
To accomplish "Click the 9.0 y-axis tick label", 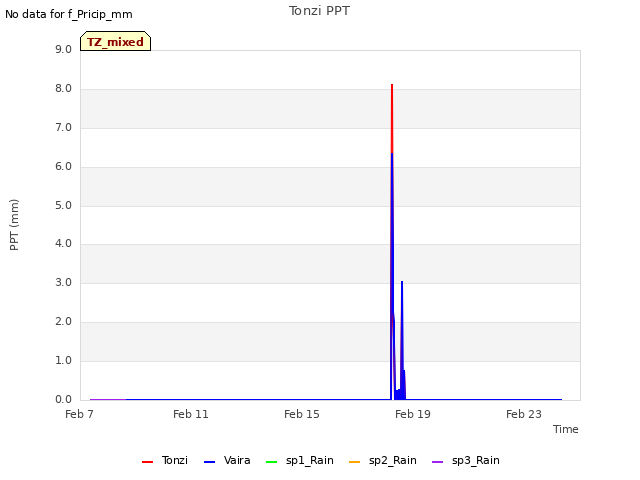I will [x=63, y=49].
